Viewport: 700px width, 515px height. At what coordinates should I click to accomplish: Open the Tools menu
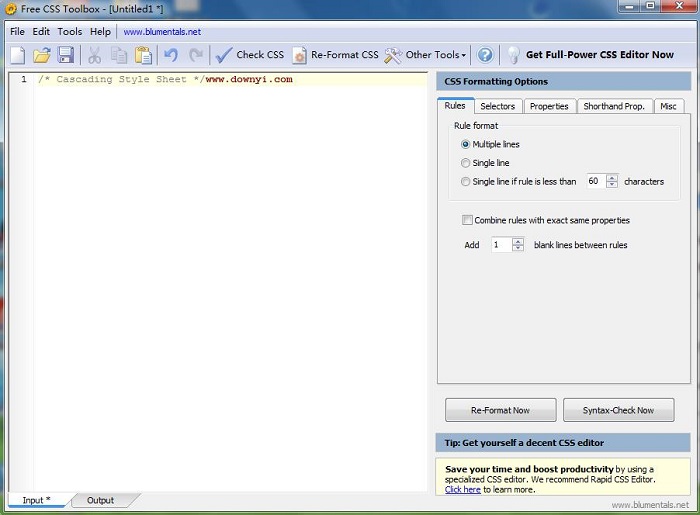point(70,31)
